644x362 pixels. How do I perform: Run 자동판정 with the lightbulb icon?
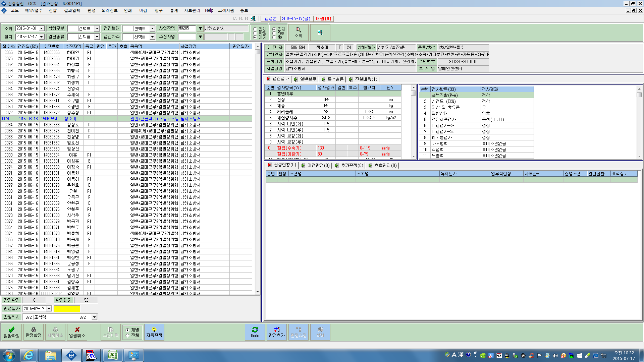click(x=154, y=332)
